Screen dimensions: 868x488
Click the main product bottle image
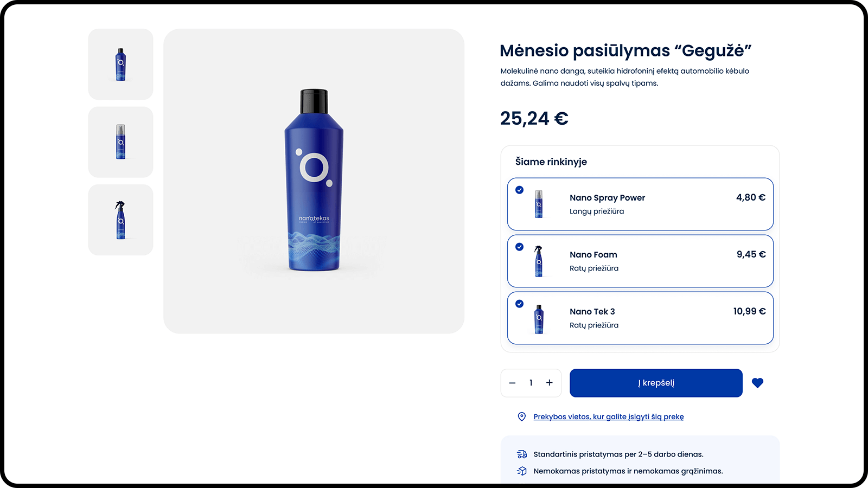click(314, 181)
